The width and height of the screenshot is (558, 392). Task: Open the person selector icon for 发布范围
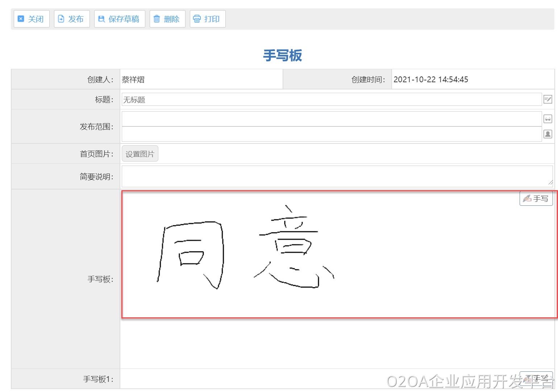point(547,134)
